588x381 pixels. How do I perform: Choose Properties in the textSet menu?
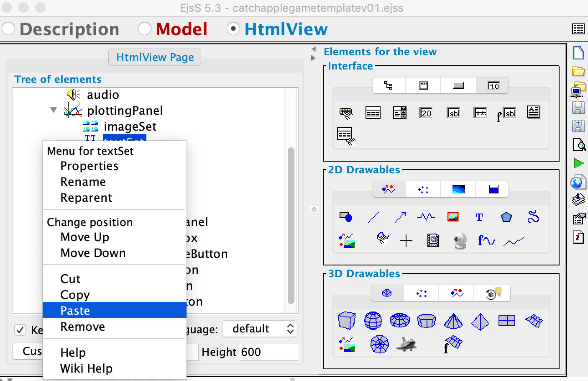89,166
